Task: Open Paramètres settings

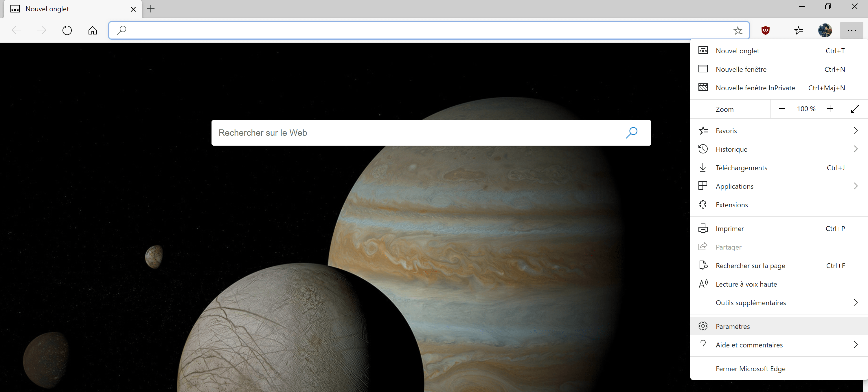Action: 779,326
